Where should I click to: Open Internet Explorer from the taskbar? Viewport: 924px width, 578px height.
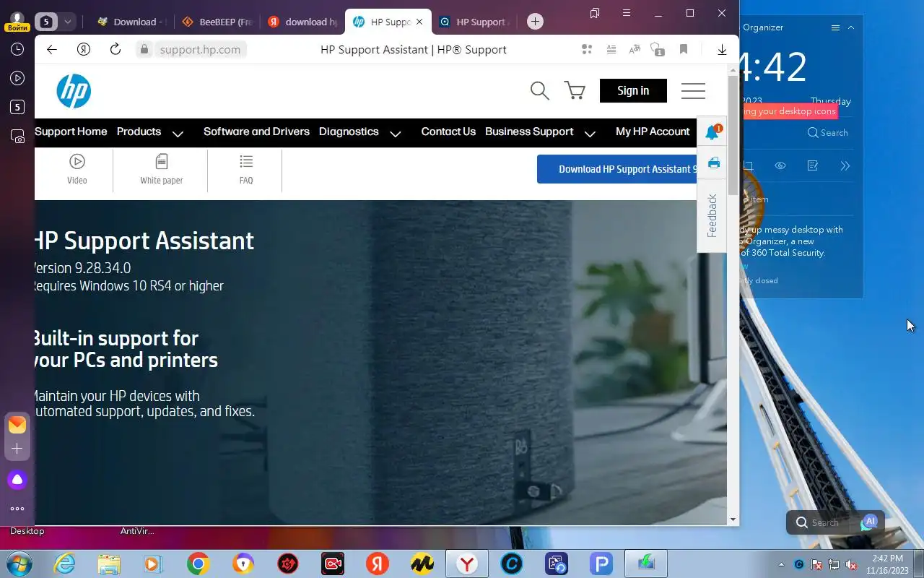65,564
